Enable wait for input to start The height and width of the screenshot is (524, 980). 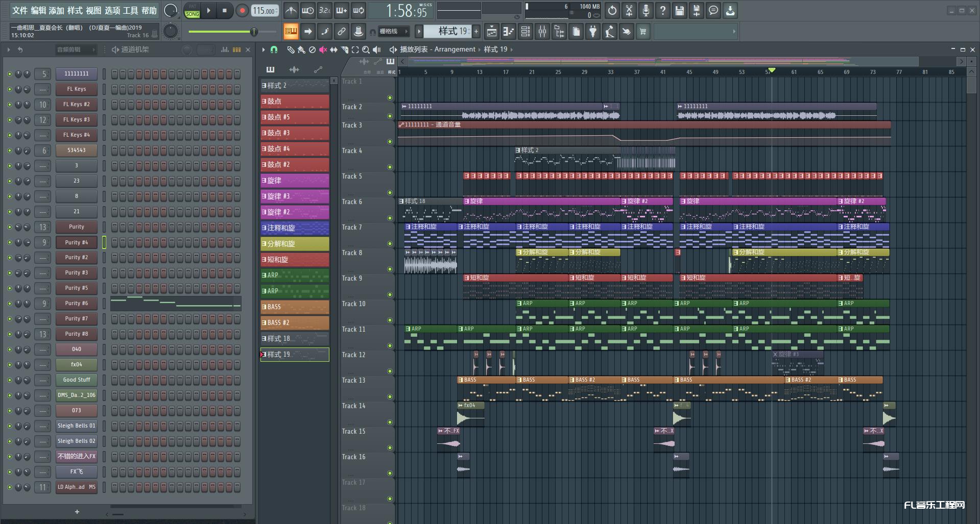[x=308, y=10]
